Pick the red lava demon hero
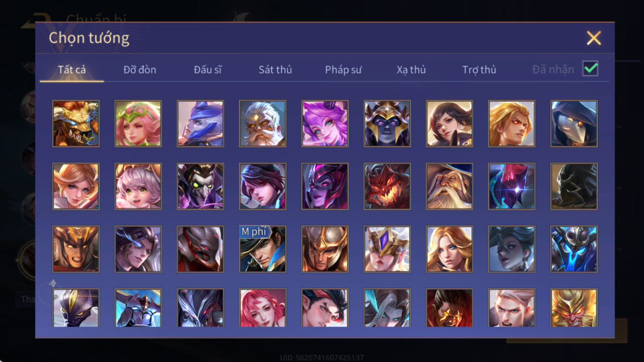This screenshot has height=362, width=644. pos(387,187)
